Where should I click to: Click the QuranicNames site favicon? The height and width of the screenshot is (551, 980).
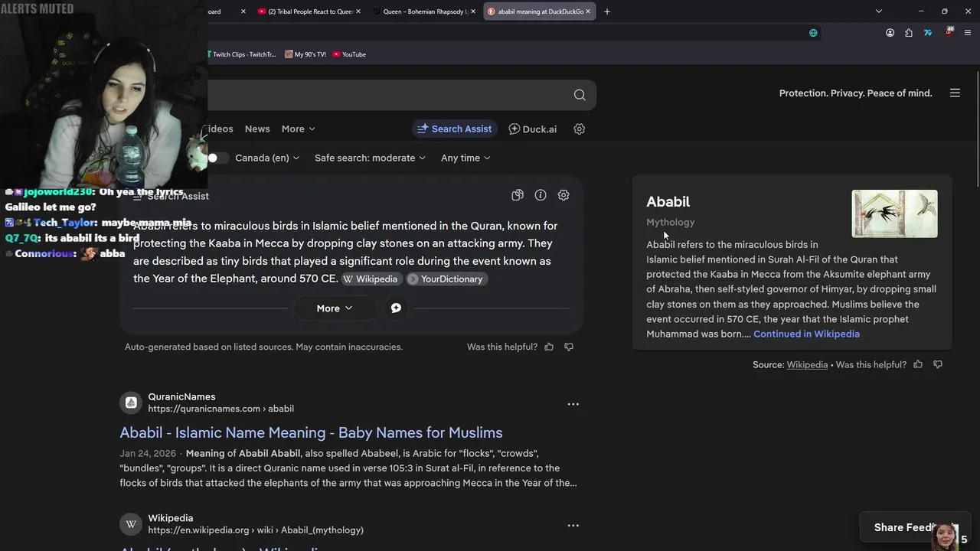[x=131, y=403]
